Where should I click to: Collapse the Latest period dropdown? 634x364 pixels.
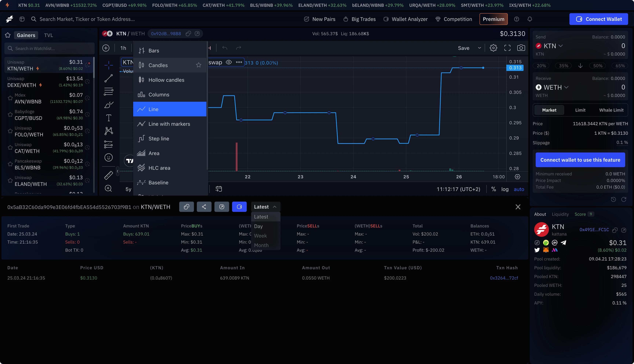pyautogui.click(x=265, y=207)
